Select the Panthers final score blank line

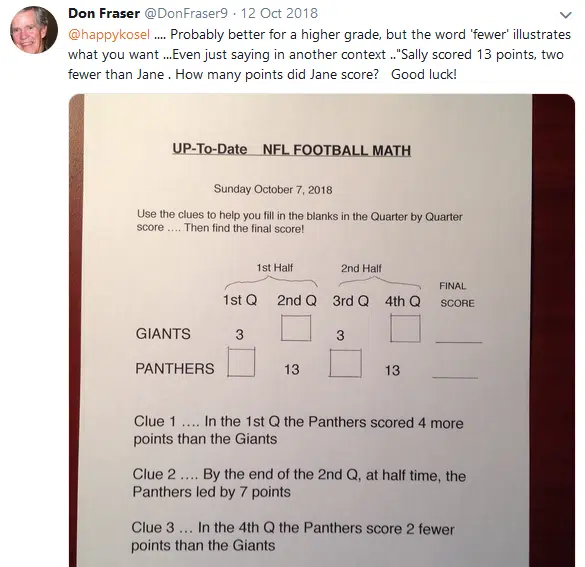[455, 377]
